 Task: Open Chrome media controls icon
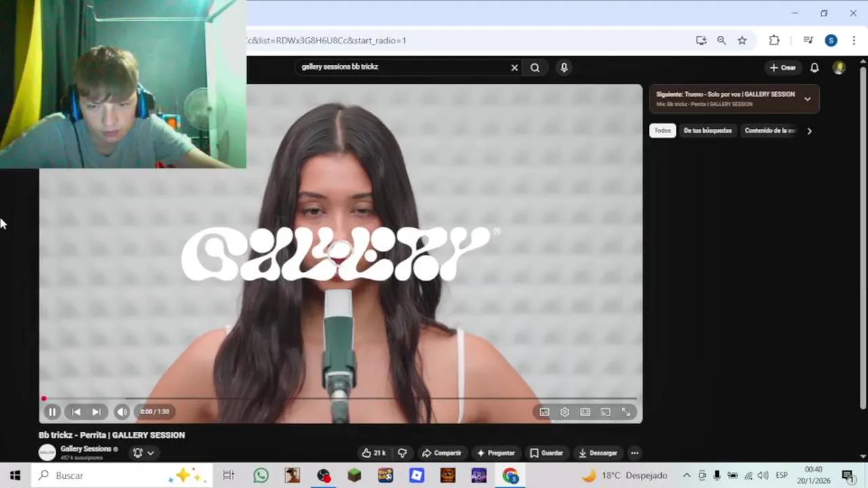(x=808, y=41)
